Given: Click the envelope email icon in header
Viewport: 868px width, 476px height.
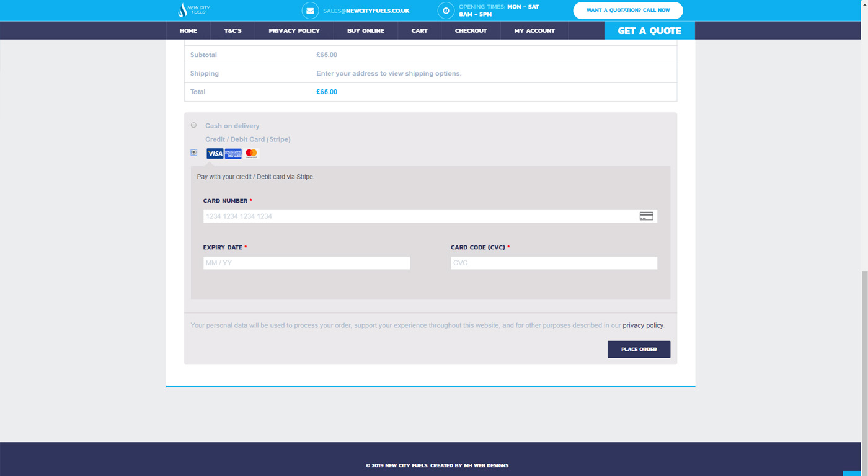Looking at the screenshot, I should [310, 11].
